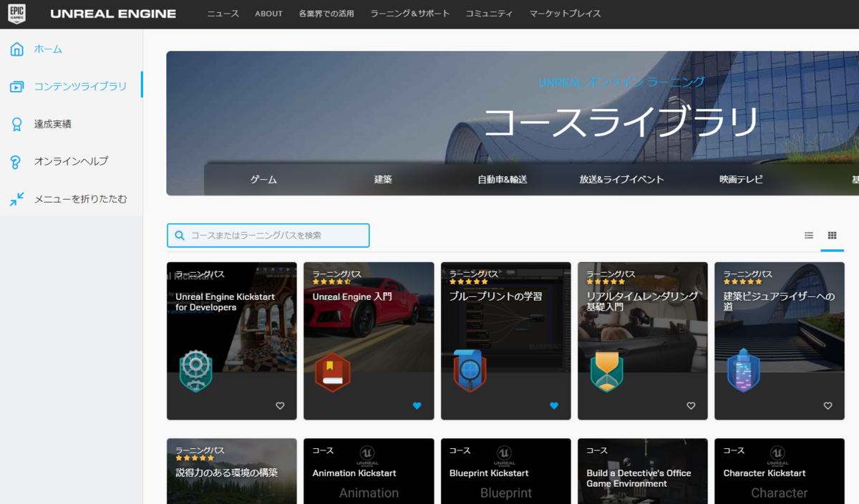
Task: Unfavorite the Unreal Engine 入門 card heart
Action: tap(417, 406)
